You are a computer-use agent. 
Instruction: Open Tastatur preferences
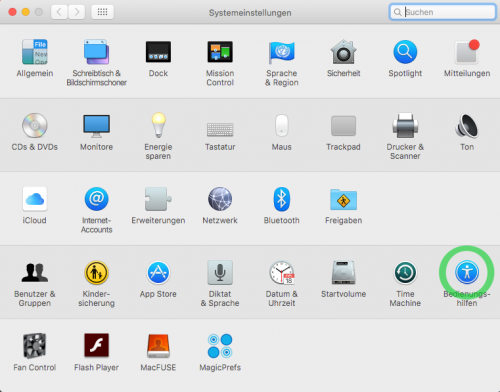click(220, 129)
